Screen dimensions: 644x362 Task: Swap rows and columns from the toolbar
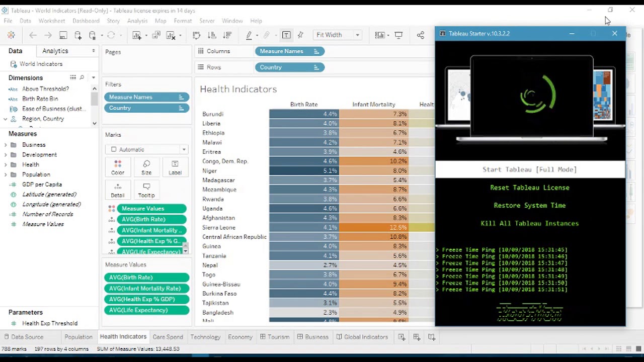(x=197, y=35)
